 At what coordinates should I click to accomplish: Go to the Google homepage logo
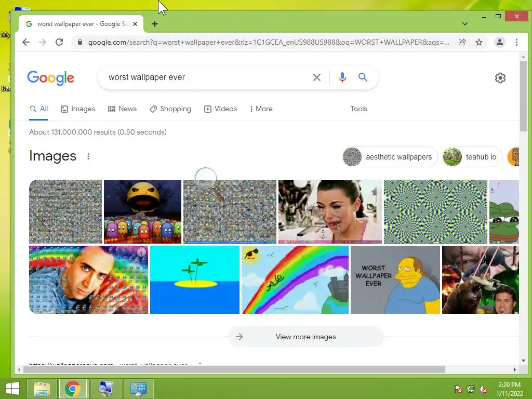pos(50,78)
